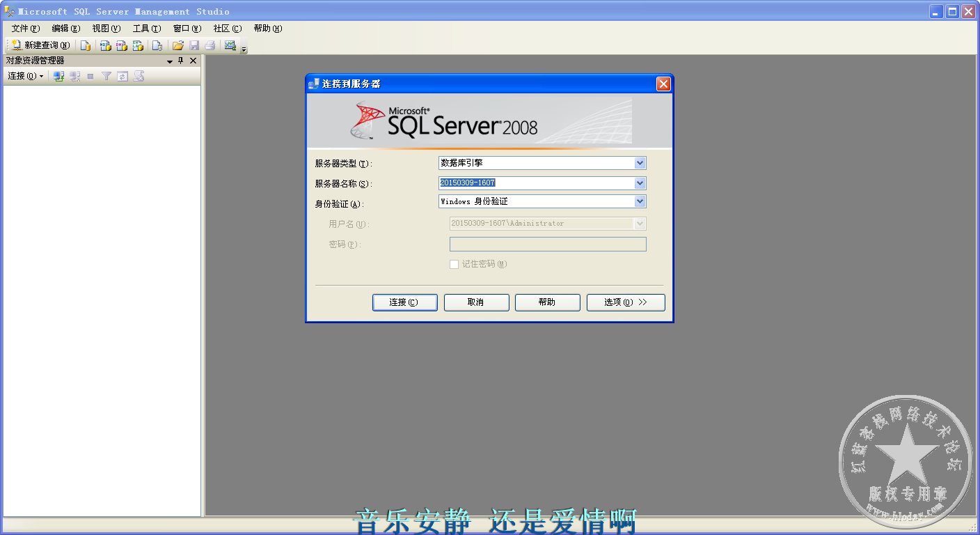Viewport: 980px width, 535px height.
Task: Click the 取消 button
Action: pos(476,302)
